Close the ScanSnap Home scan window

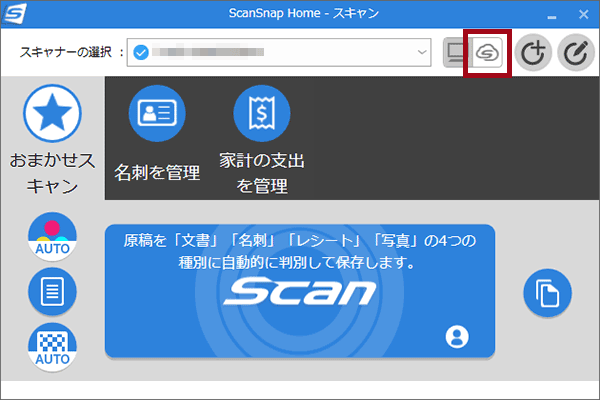click(x=584, y=15)
